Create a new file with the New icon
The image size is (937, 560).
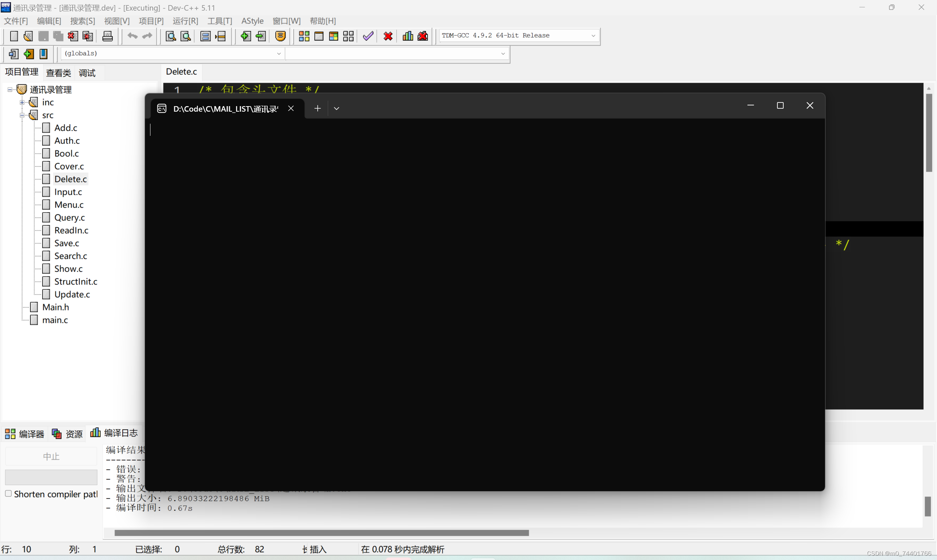click(x=14, y=36)
